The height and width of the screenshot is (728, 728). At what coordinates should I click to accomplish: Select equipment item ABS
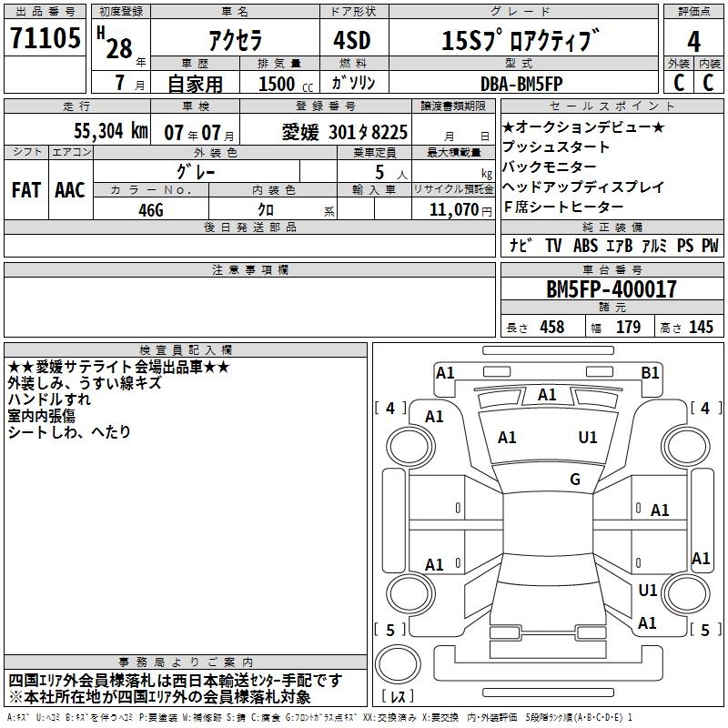[585, 245]
